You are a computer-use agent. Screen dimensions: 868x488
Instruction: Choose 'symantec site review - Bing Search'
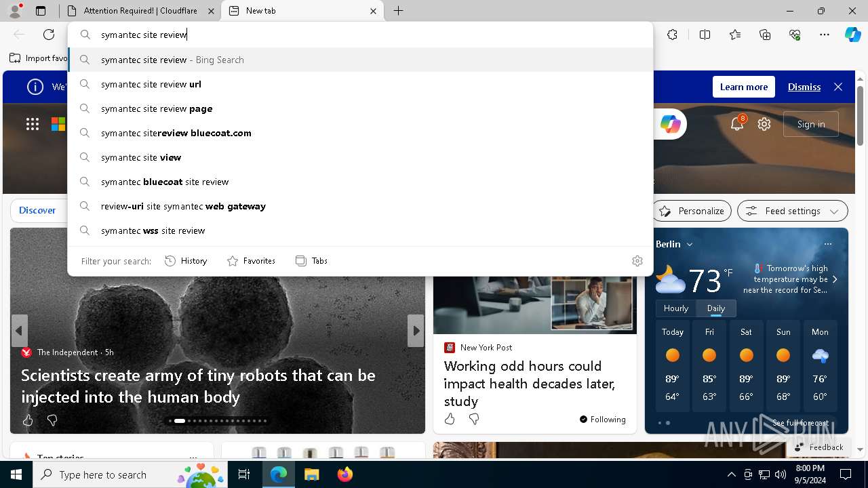(x=360, y=60)
